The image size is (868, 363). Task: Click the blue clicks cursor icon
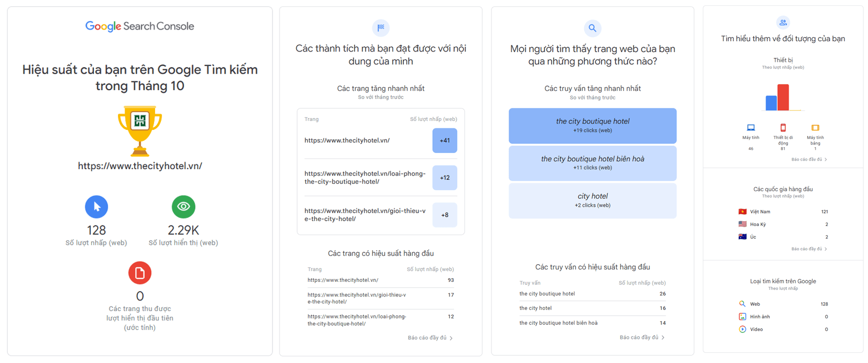pyautogui.click(x=97, y=207)
